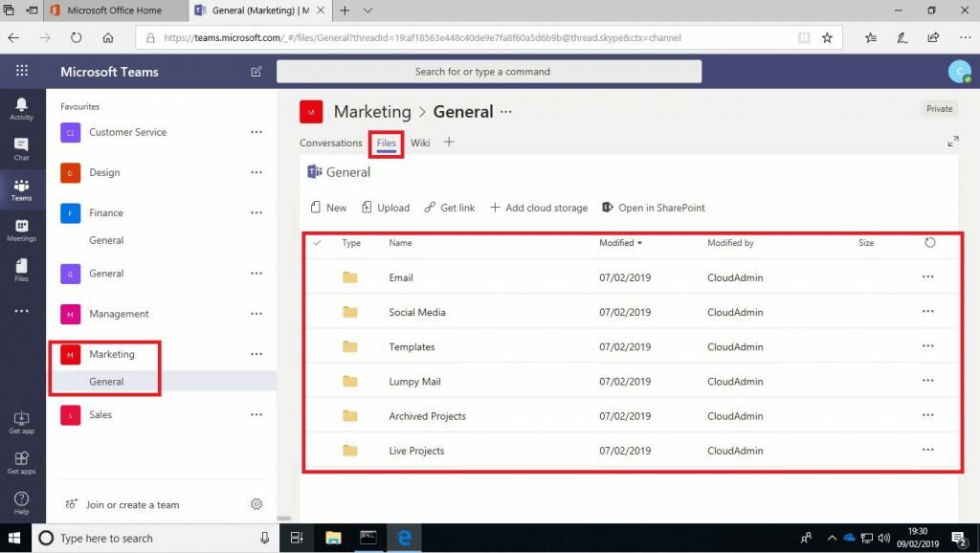Open the Archived Projects folder name
Image resolution: width=980 pixels, height=553 pixels.
tap(427, 416)
